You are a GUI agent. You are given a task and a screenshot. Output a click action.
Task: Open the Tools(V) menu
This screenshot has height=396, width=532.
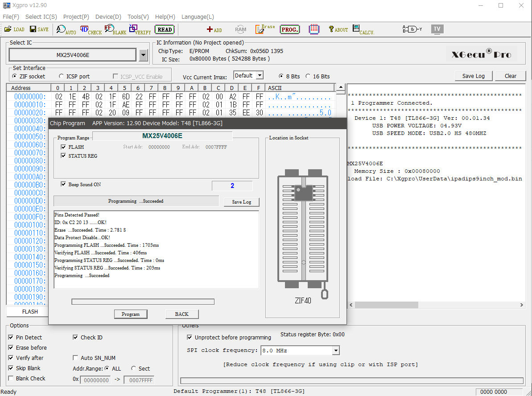click(x=138, y=16)
